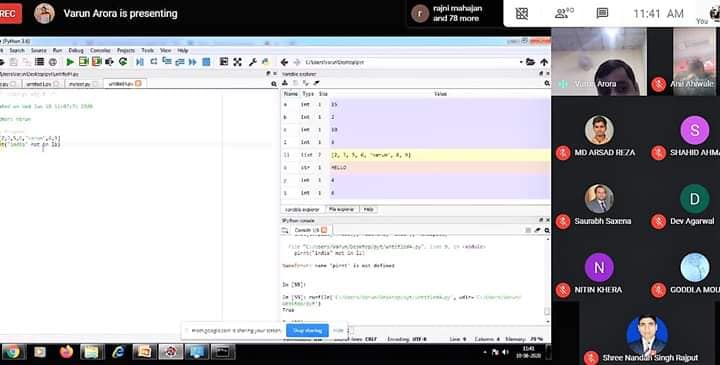
Task: Search variables with the magnifier icon
Action: 546,83
